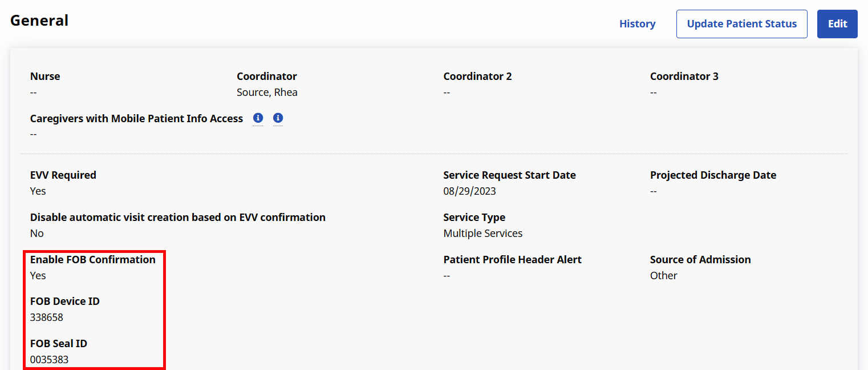Image resolution: width=868 pixels, height=370 pixels.
Task: Select service start date 08/29/2023
Action: [x=469, y=191]
